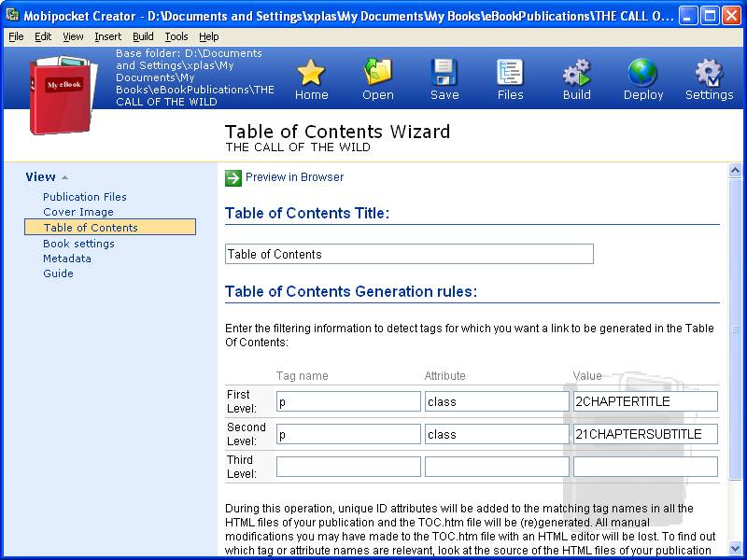Screen dimensions: 747x560
Task: Open Cover Image section
Action: point(78,212)
